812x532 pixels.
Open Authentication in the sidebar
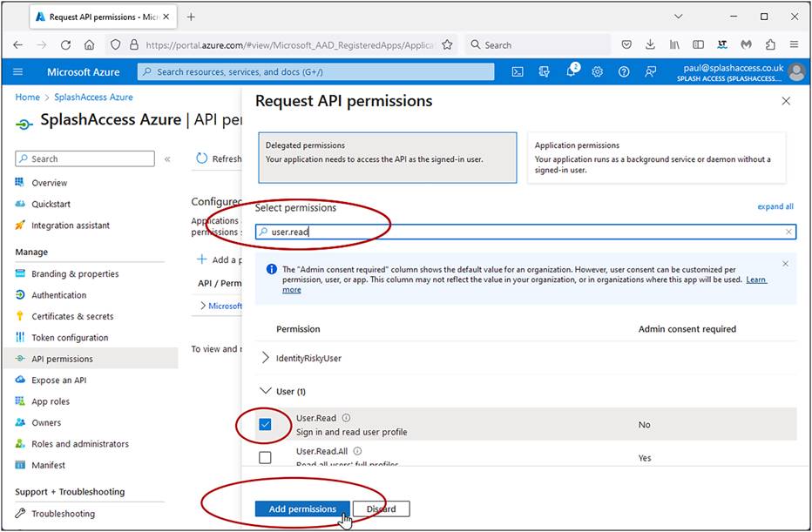(59, 295)
